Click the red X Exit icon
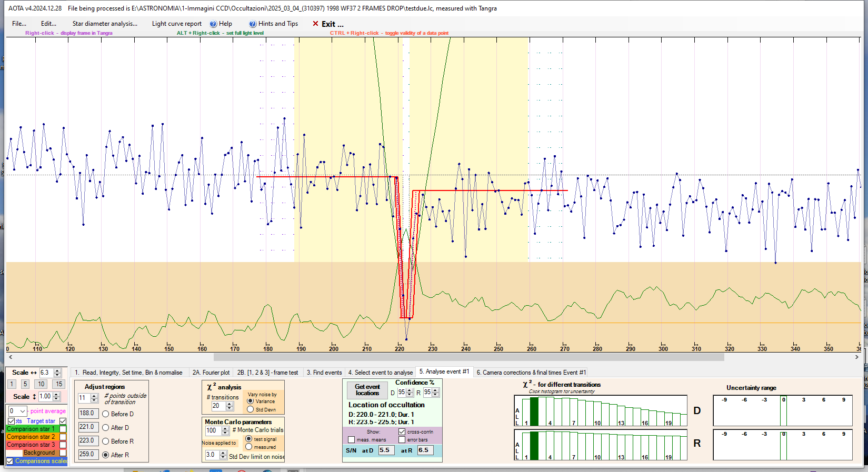This screenshot has height=472, width=868. pyautogui.click(x=315, y=24)
